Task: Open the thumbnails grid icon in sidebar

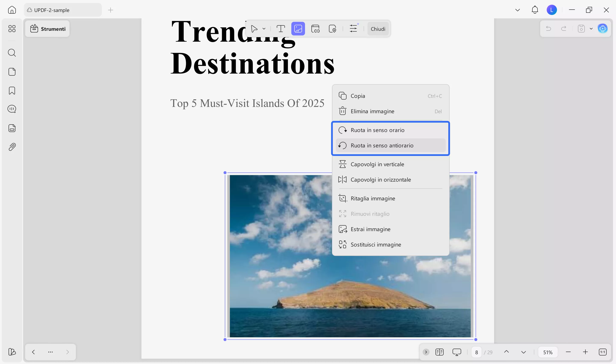Action: click(12, 29)
